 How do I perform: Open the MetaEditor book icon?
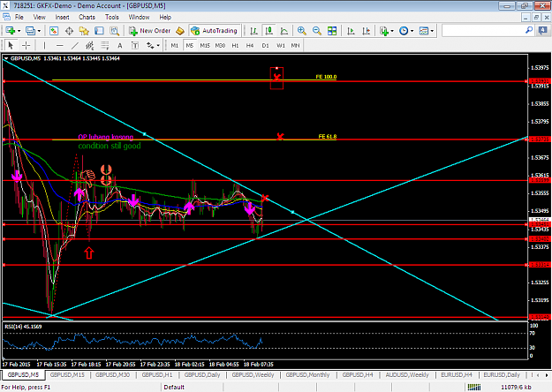180,31
